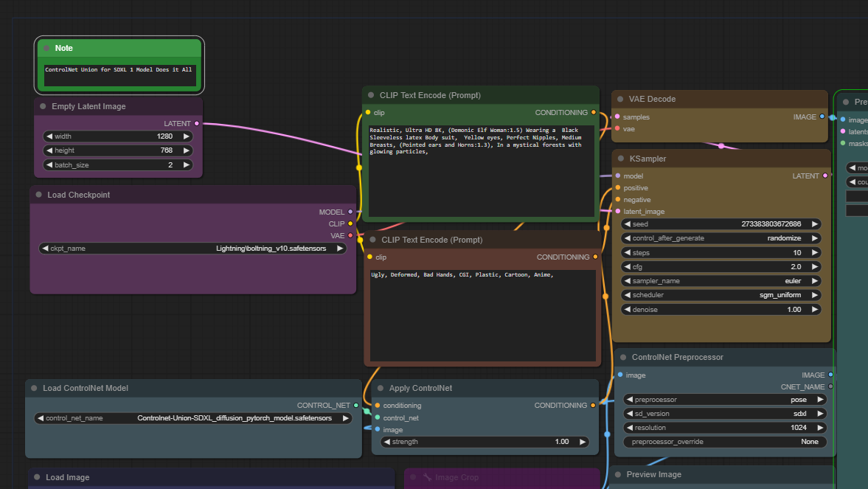The width and height of the screenshot is (868, 489).
Task: Click the MODEL output socket on Load Checkpoint
Action: [350, 212]
